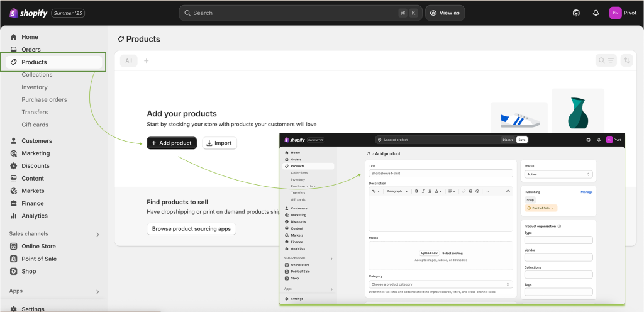Click Save in the Add product window
The image size is (644, 312).
tap(521, 140)
